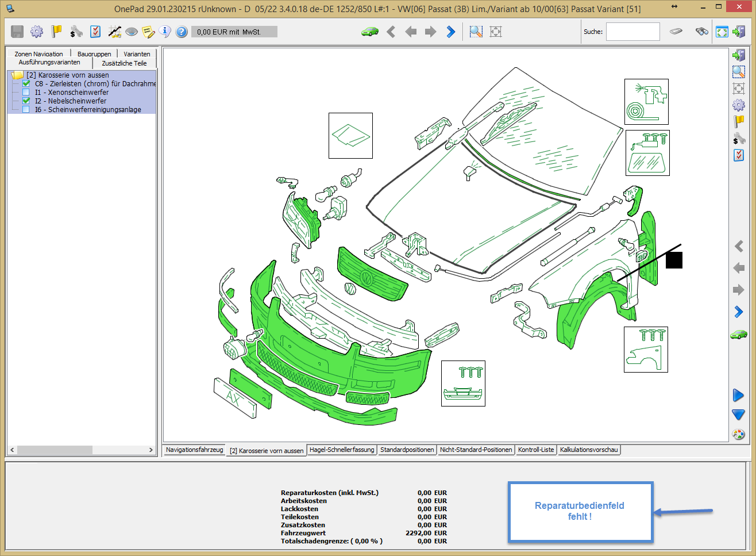Open the Varianten tab
This screenshot has width=756, height=556.
click(137, 53)
